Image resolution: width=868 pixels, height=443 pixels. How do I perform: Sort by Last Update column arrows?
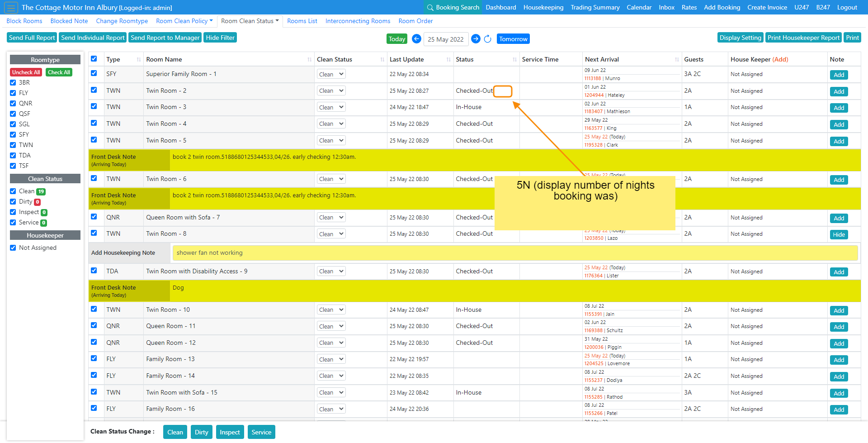coord(448,60)
